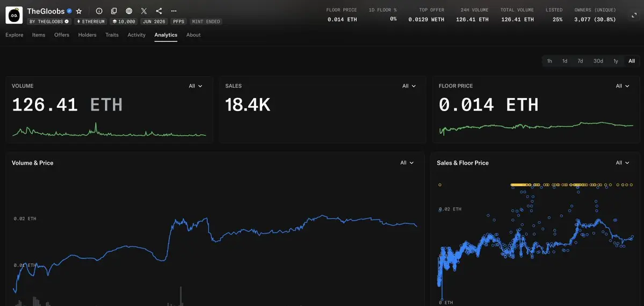
Task: Click the 18.4K sales value
Action: 248,105
